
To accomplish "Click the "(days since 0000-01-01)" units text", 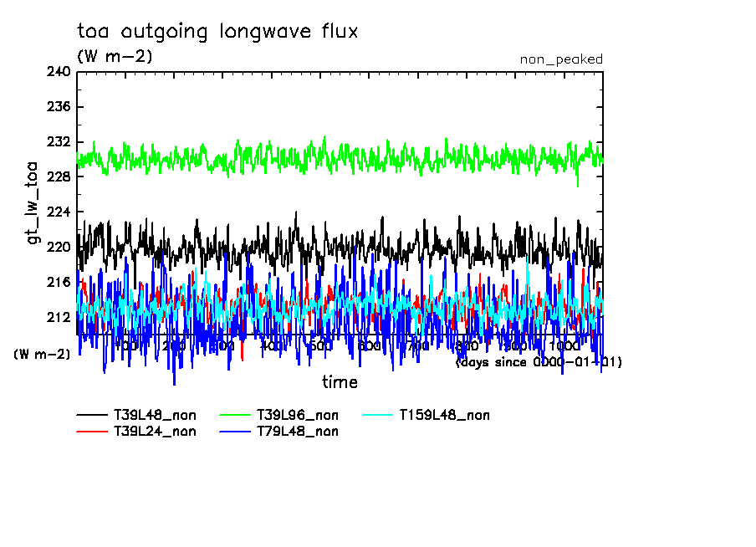I will point(539,362).
